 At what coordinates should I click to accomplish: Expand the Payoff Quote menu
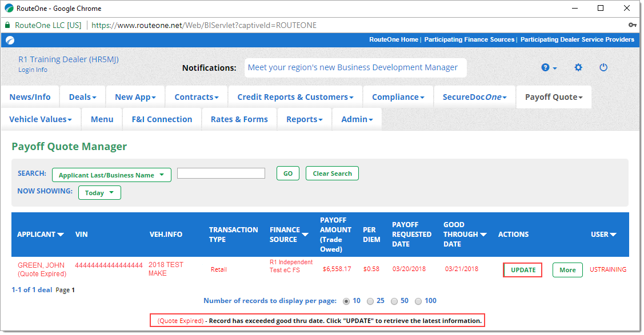click(554, 97)
